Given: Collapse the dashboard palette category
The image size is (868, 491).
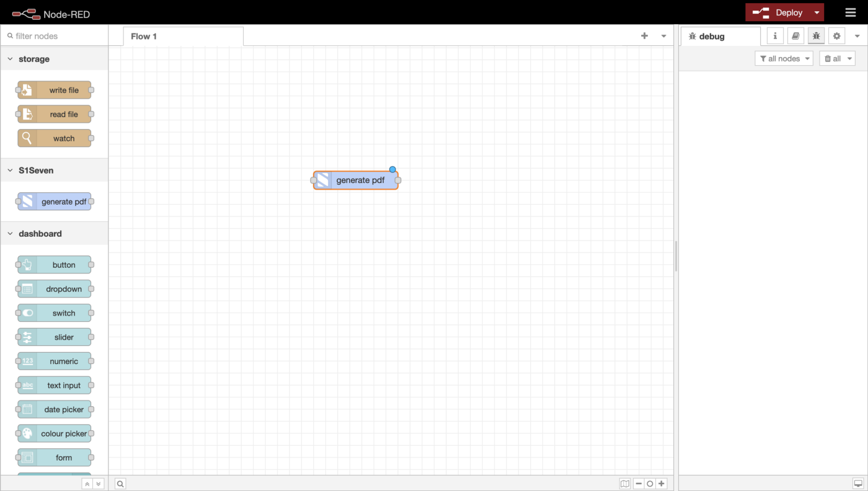Looking at the screenshot, I should [x=11, y=234].
